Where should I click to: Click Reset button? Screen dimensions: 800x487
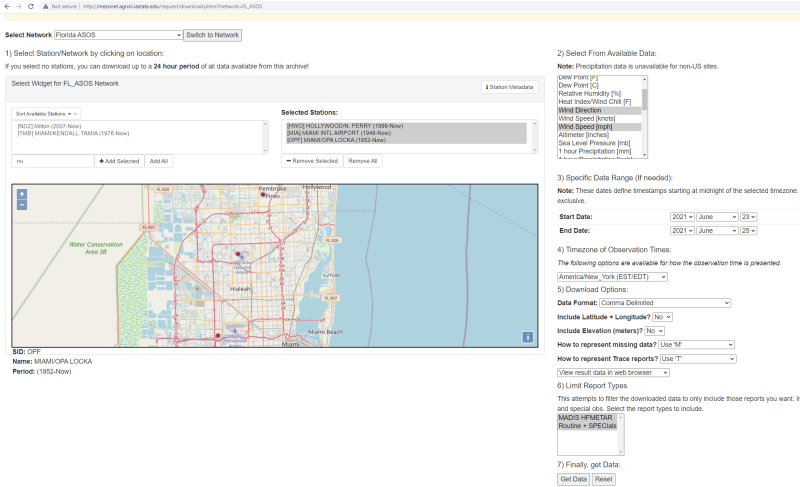pyautogui.click(x=604, y=479)
